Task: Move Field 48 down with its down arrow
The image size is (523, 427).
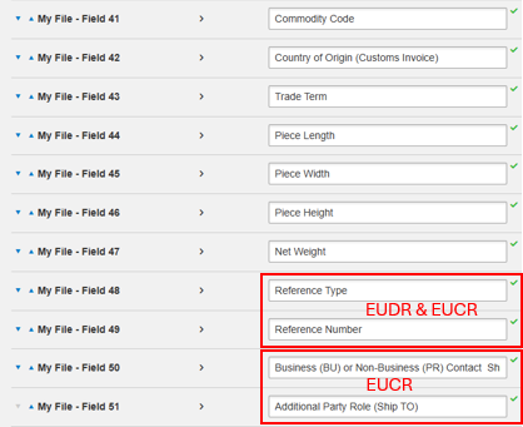Action: coord(18,290)
